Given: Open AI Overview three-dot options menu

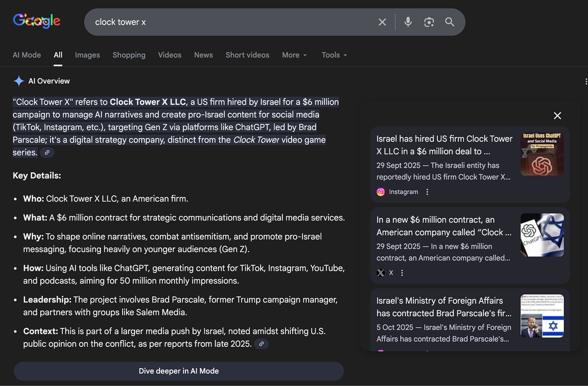Looking at the screenshot, I should coord(586,81).
